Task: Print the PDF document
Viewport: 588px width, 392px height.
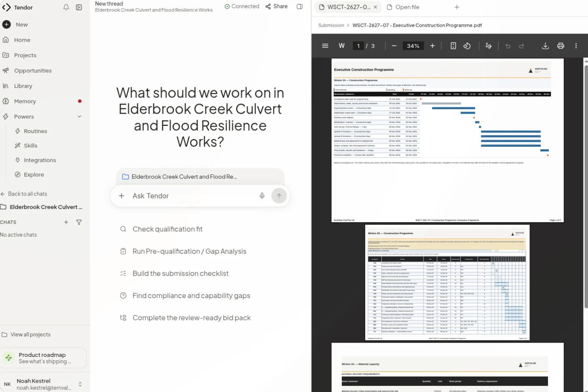Action: coord(561,46)
